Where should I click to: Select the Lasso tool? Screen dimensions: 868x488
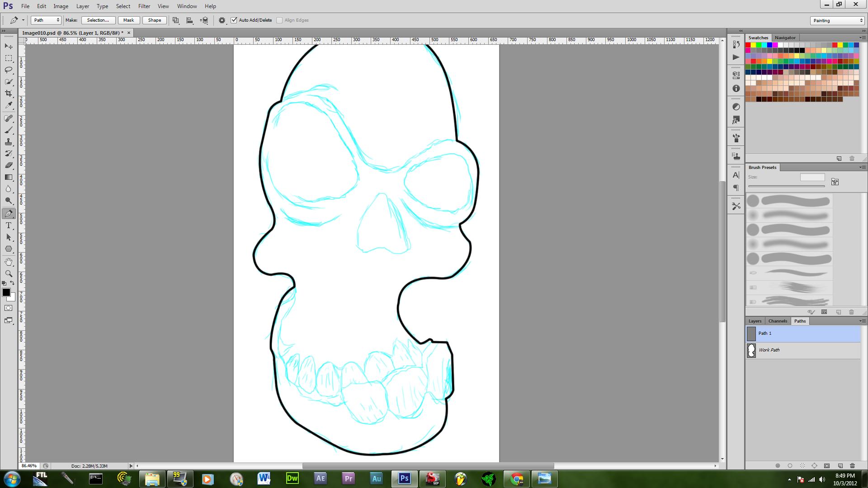pyautogui.click(x=9, y=70)
